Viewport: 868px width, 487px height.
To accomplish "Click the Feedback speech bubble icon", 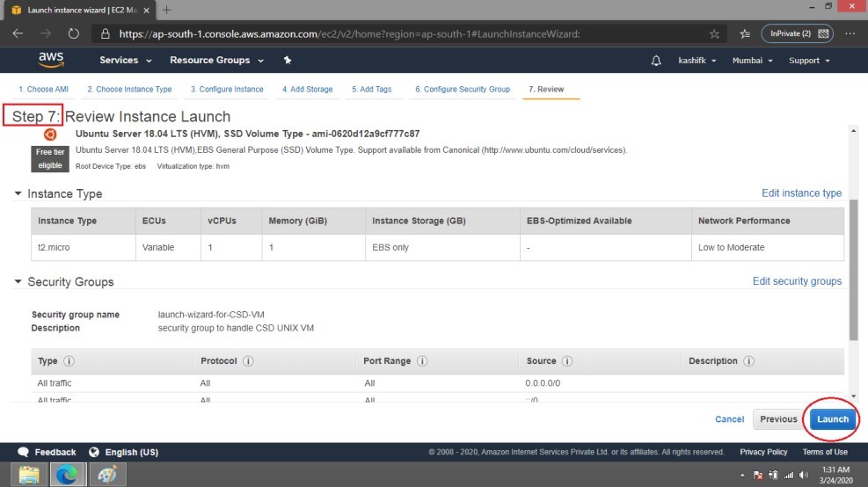I will pyautogui.click(x=23, y=452).
